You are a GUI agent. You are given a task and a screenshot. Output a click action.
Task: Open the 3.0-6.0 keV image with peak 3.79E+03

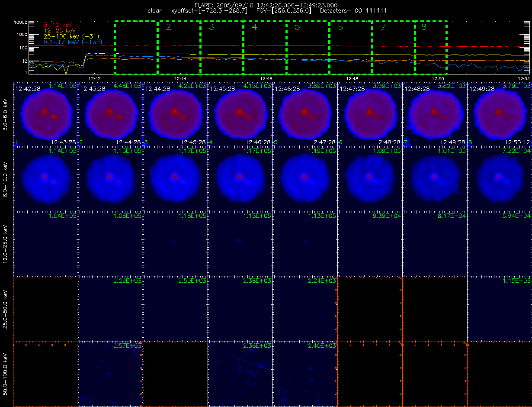[x=500, y=114]
